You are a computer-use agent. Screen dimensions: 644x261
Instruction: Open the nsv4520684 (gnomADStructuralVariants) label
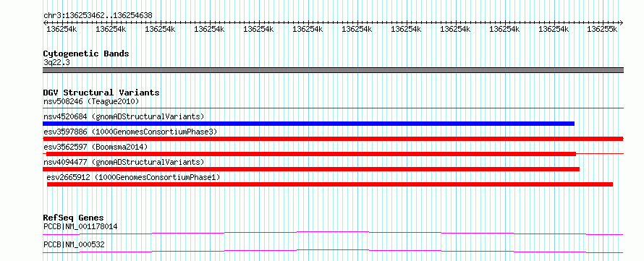pos(124,116)
